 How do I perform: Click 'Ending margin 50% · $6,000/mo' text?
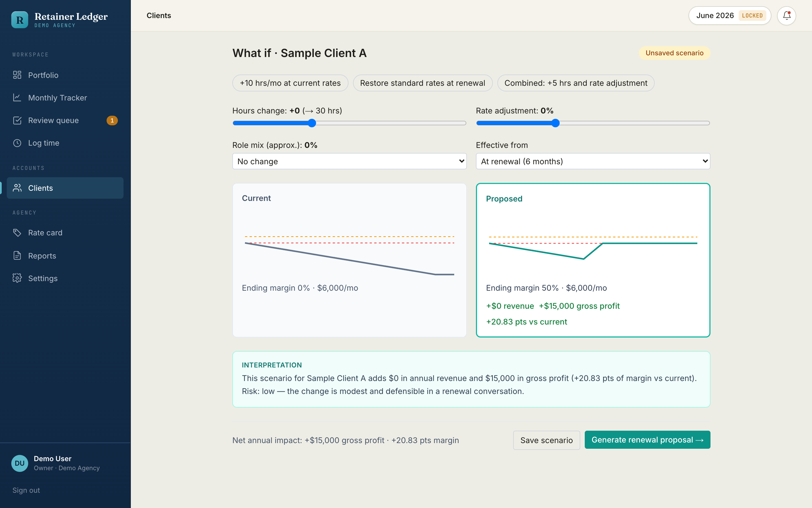click(x=546, y=288)
